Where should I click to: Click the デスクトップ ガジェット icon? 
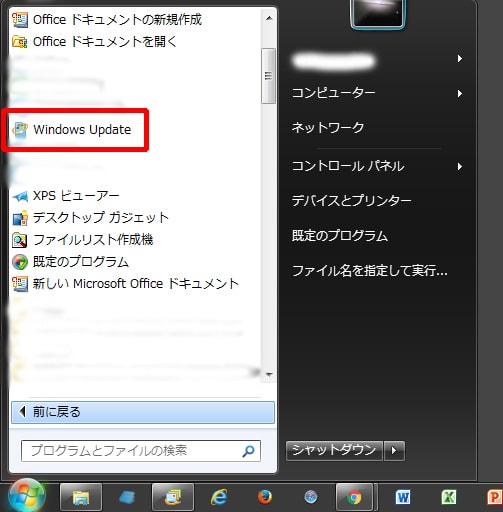(20, 218)
